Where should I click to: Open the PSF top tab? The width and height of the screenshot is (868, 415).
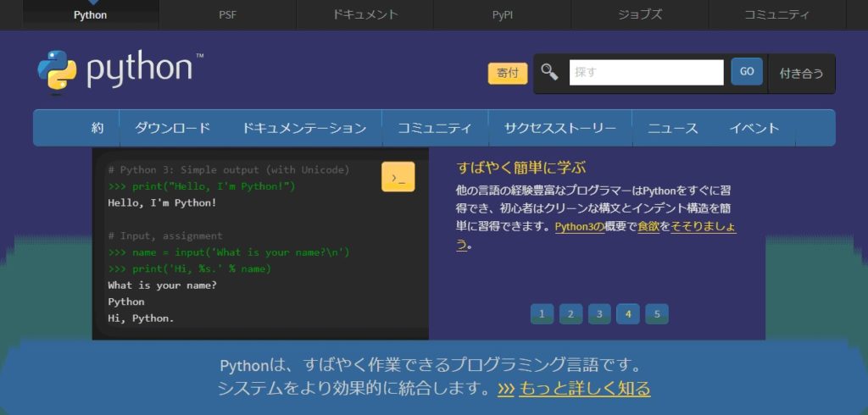click(227, 15)
